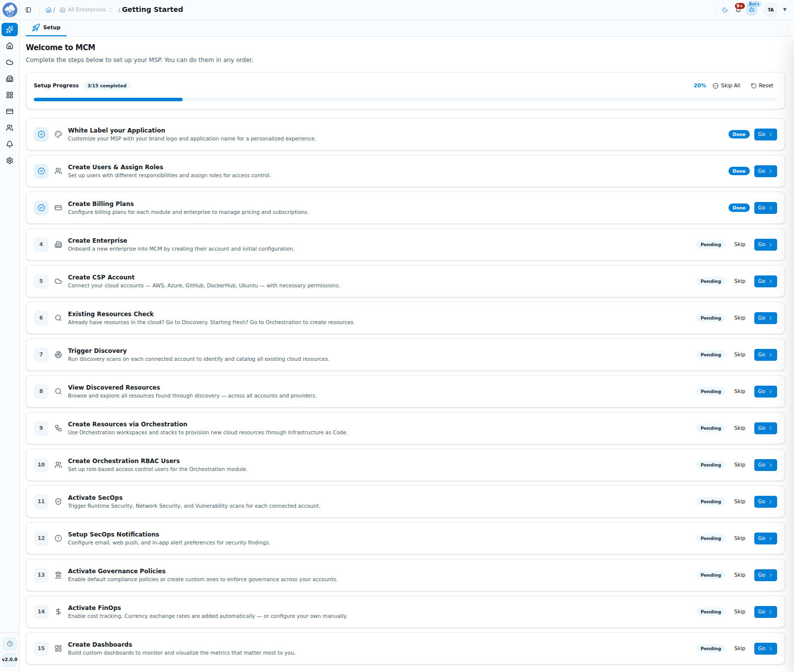Skip the Activate FinOps step
Viewport: 794px width, 672px height.
coord(739,612)
